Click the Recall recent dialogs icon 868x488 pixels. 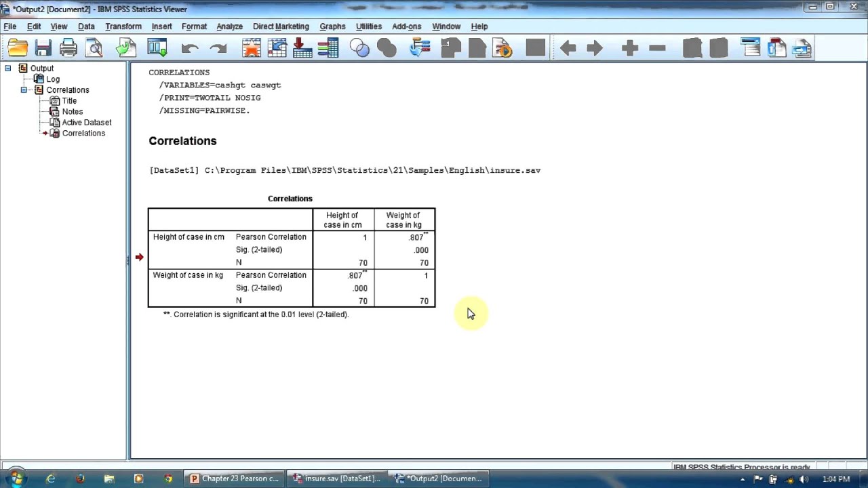[157, 48]
